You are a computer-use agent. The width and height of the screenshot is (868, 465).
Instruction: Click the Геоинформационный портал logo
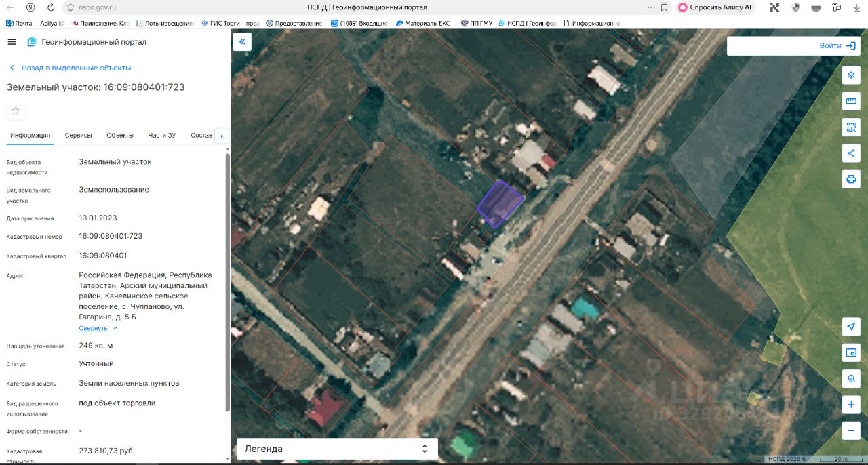(x=86, y=42)
